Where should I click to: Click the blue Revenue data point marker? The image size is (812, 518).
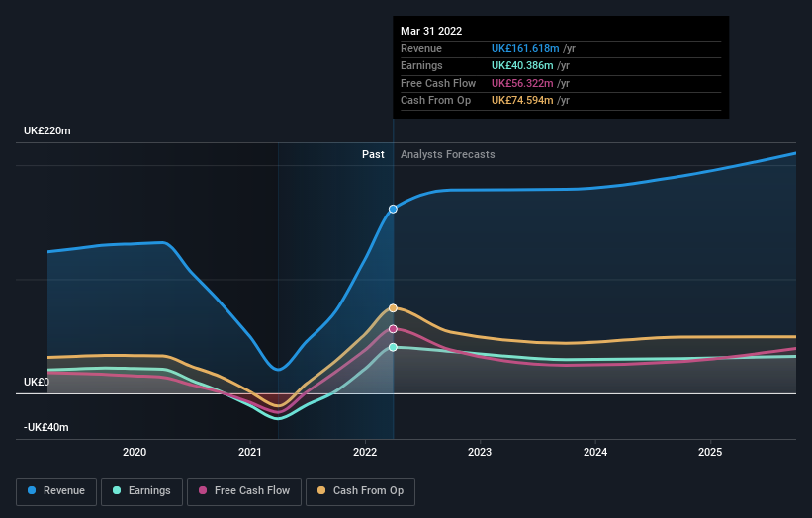393,209
